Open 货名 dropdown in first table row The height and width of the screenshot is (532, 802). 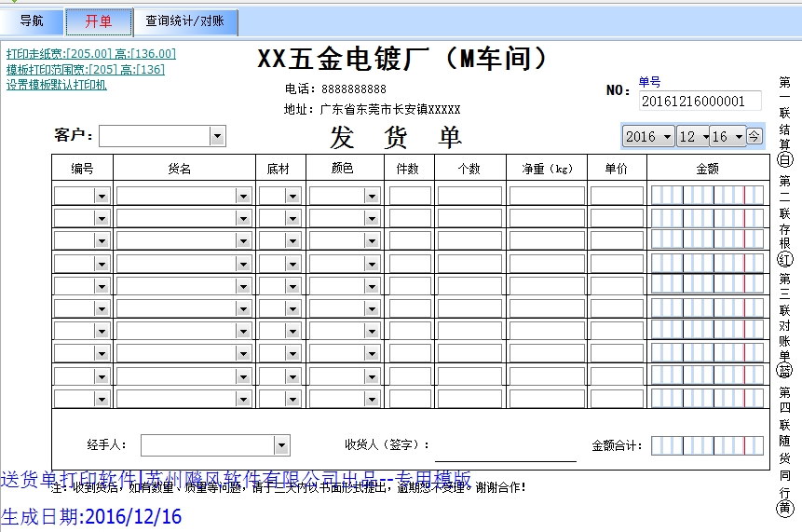pyautogui.click(x=243, y=196)
